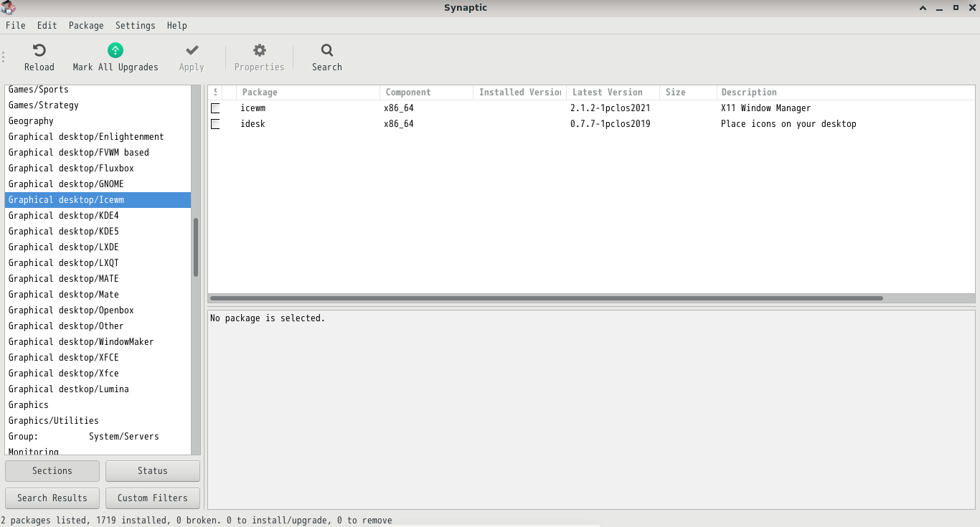Click the X11 Window Manager description

765,108
